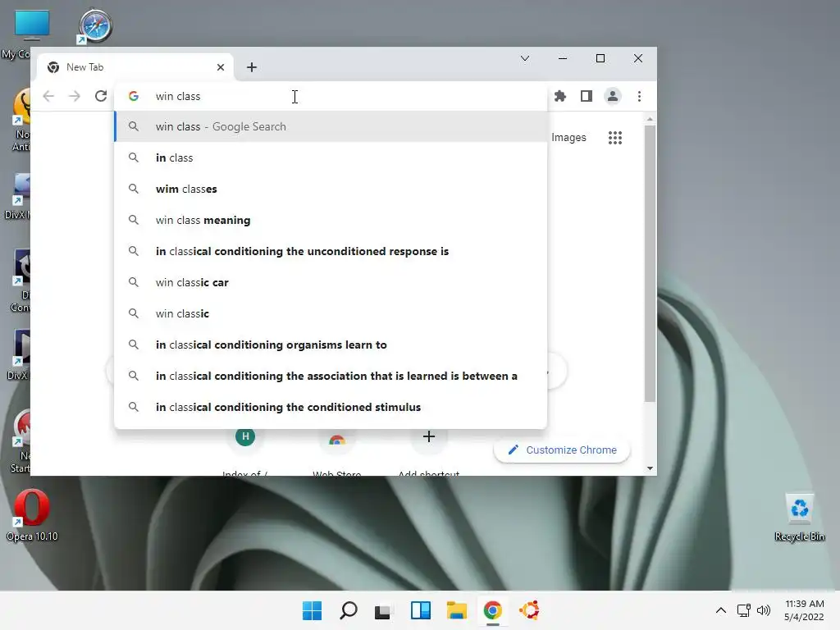The height and width of the screenshot is (630, 840).
Task: Open the profile avatar icon
Action: pyautogui.click(x=612, y=97)
